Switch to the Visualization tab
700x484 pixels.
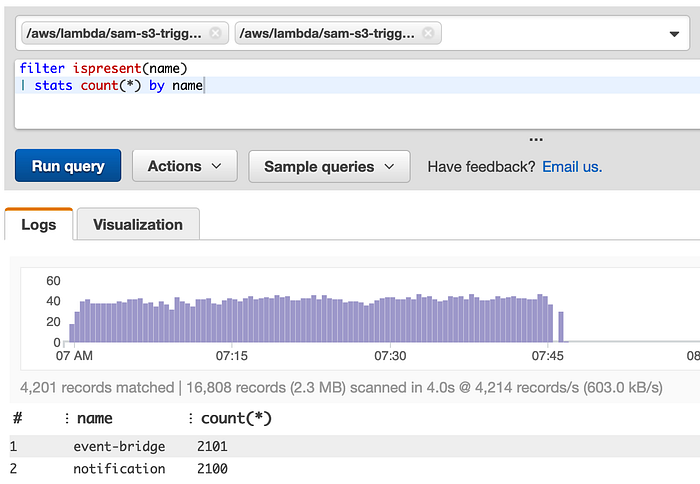pyautogui.click(x=138, y=224)
